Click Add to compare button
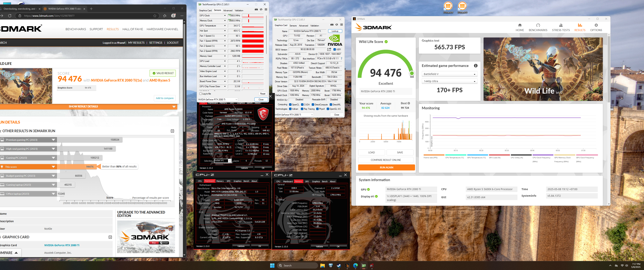Image resolution: width=644 pixels, height=270 pixels. pyautogui.click(x=165, y=98)
